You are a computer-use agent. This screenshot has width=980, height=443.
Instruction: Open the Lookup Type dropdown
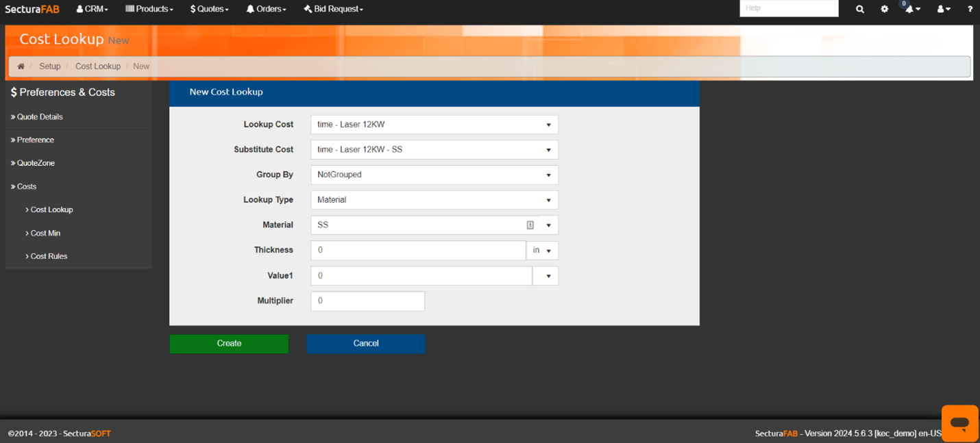point(434,200)
